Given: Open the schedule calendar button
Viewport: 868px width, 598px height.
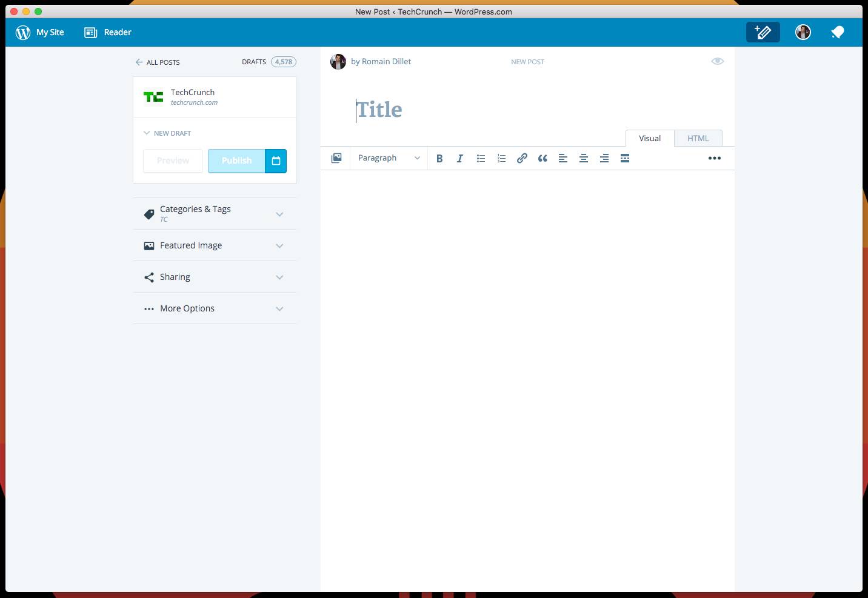Looking at the screenshot, I should (276, 161).
